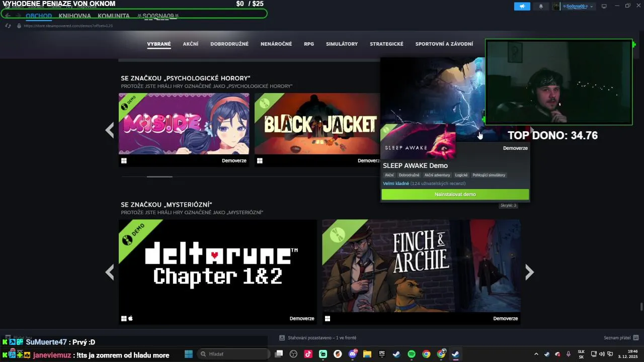The width and height of the screenshot is (644, 362).
Task: Open the Deltarune Chapter 1&2 thumbnail
Action: pyautogui.click(x=218, y=265)
